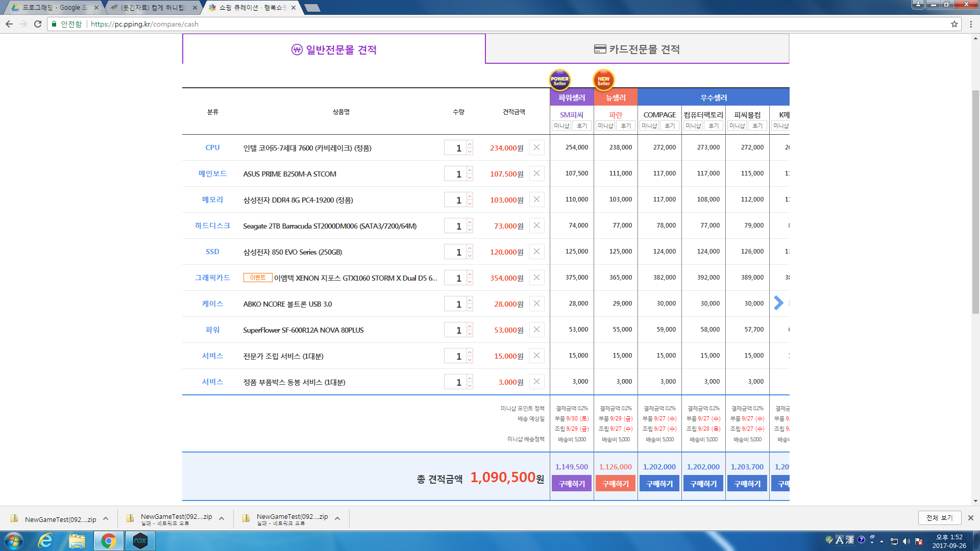Delete the Samsung DDR4 8G memory row
The image size is (980, 551).
(536, 199)
